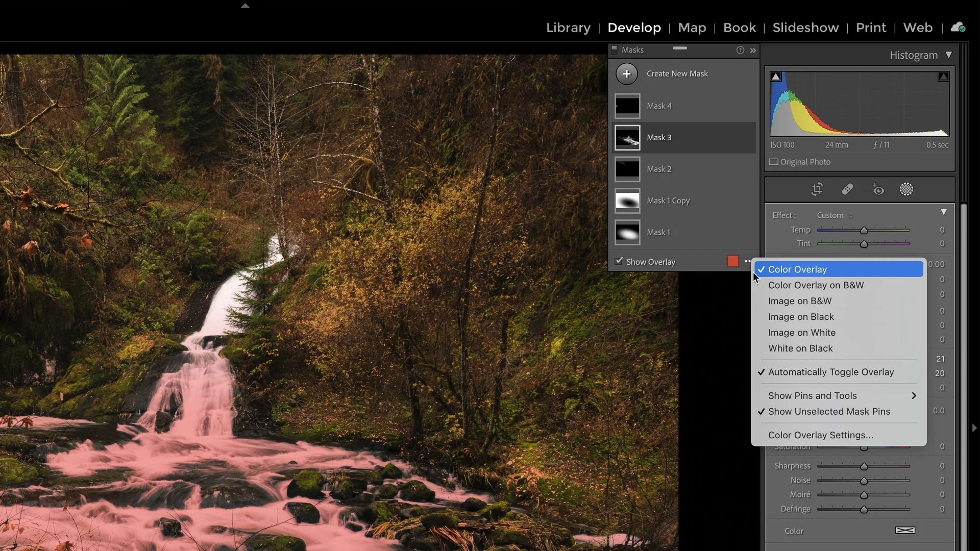Select the Crop overlay tool icon
The image size is (980, 551).
(x=817, y=190)
